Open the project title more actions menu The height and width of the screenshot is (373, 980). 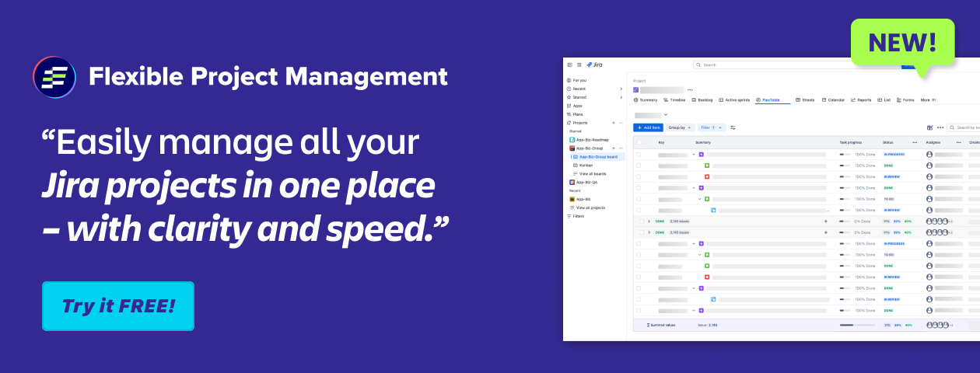point(690,90)
